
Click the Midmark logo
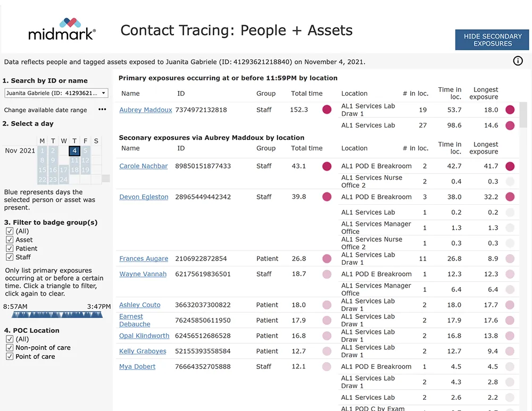62,29
